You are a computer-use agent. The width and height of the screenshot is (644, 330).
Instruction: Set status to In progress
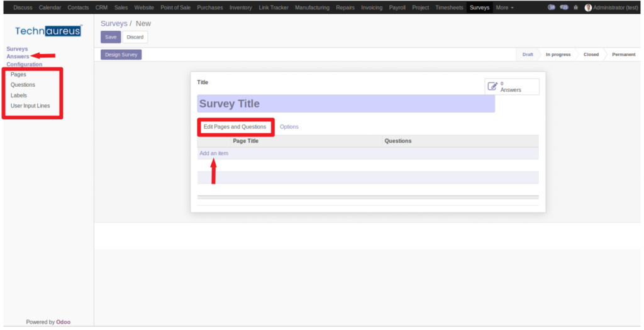[x=558, y=55]
